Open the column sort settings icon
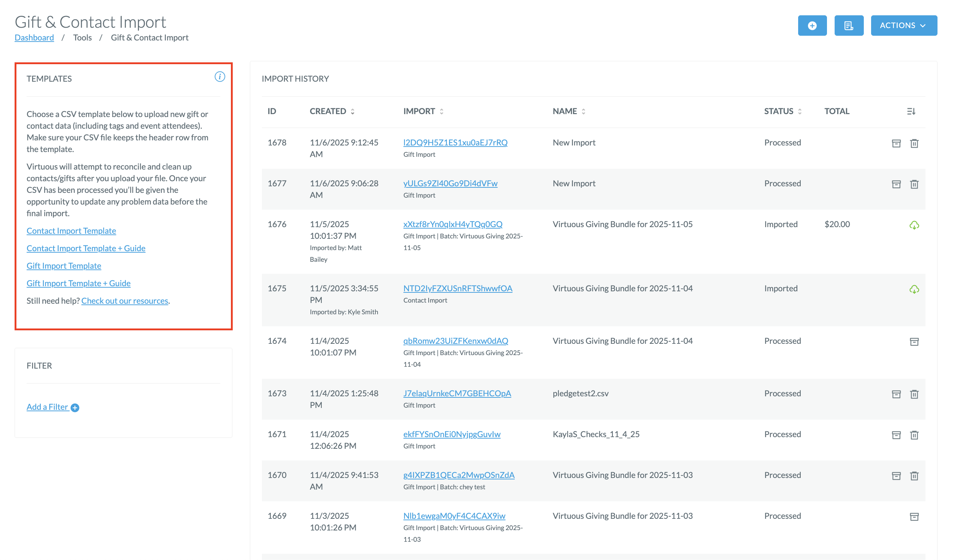This screenshot has height=560, width=955. [x=911, y=111]
